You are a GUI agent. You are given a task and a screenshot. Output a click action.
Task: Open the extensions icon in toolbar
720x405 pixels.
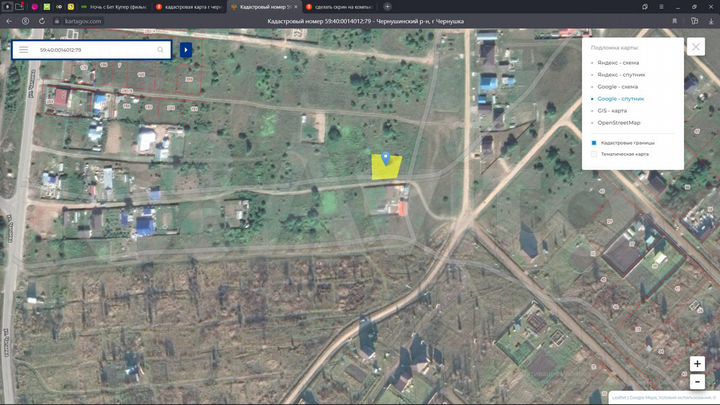coord(694,21)
